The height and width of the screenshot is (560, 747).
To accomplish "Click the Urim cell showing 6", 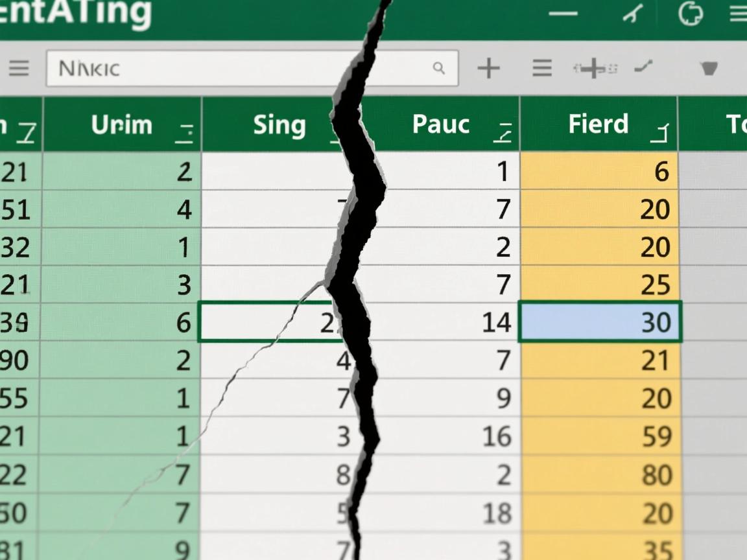I will (122, 322).
